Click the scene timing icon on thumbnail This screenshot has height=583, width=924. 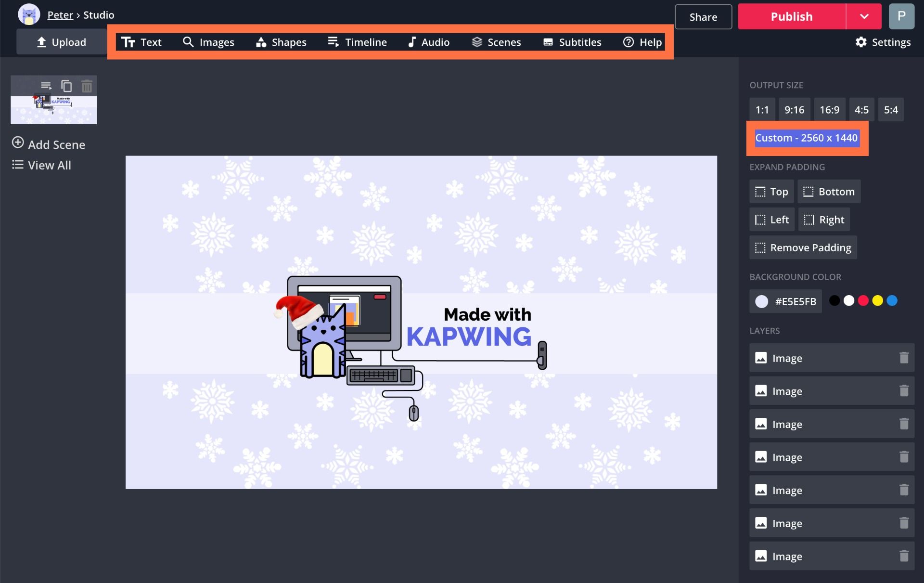click(46, 86)
